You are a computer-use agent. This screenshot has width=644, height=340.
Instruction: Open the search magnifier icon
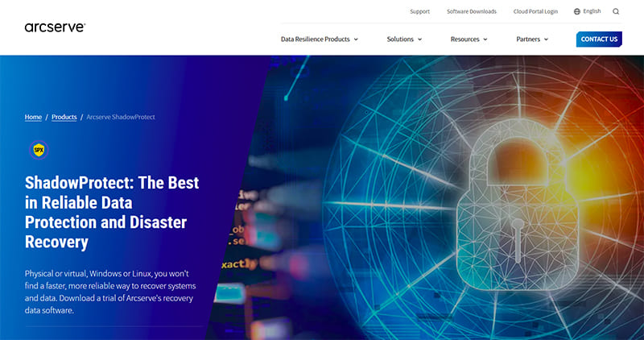click(x=616, y=11)
